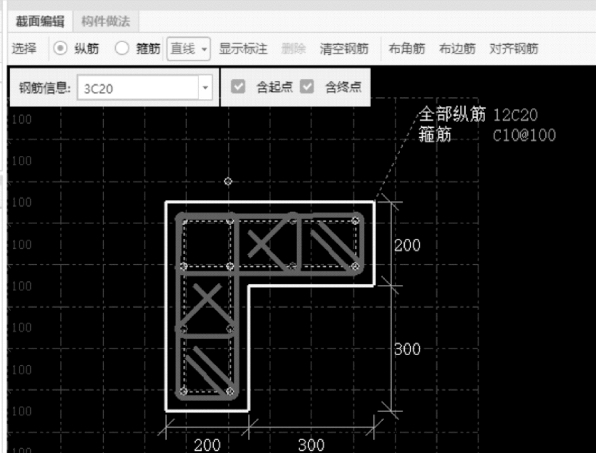Click the isolated rebar point above the section
The image size is (596, 453).
coord(228,181)
